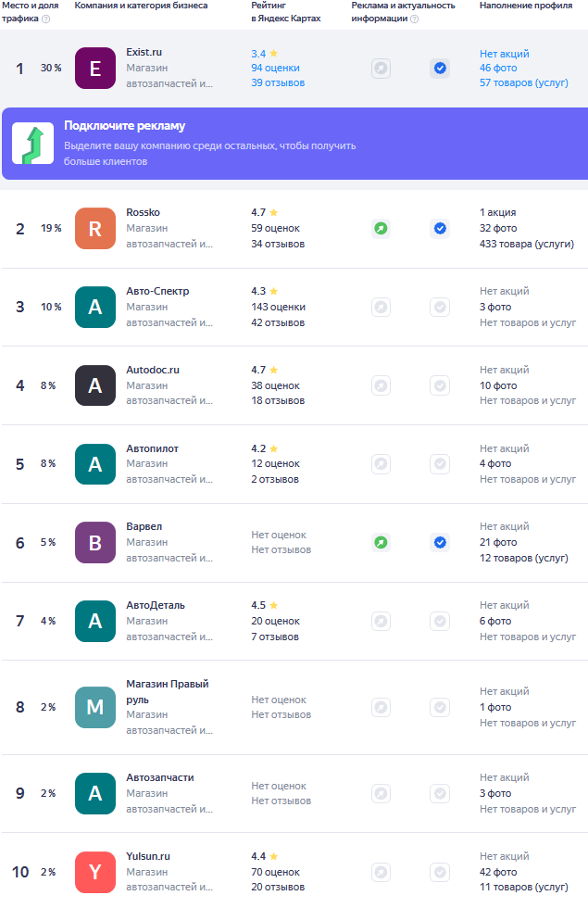Click the grey verification checkmark for Автозапчасти
Viewport: 588px width, 908px height.
(x=441, y=793)
